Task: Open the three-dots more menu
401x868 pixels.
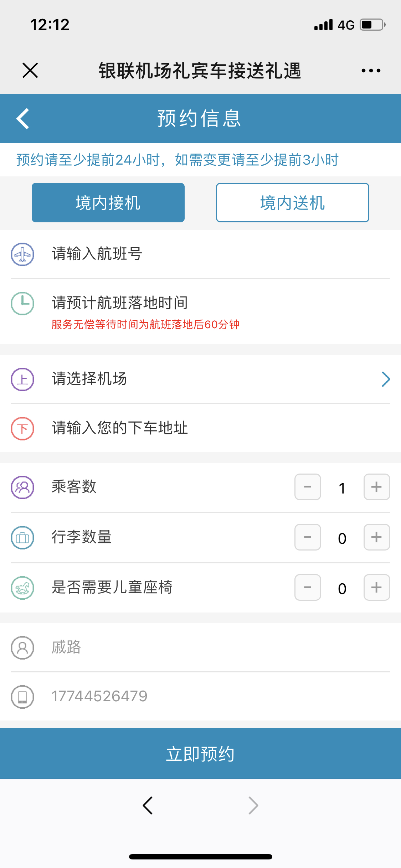Action: (371, 71)
